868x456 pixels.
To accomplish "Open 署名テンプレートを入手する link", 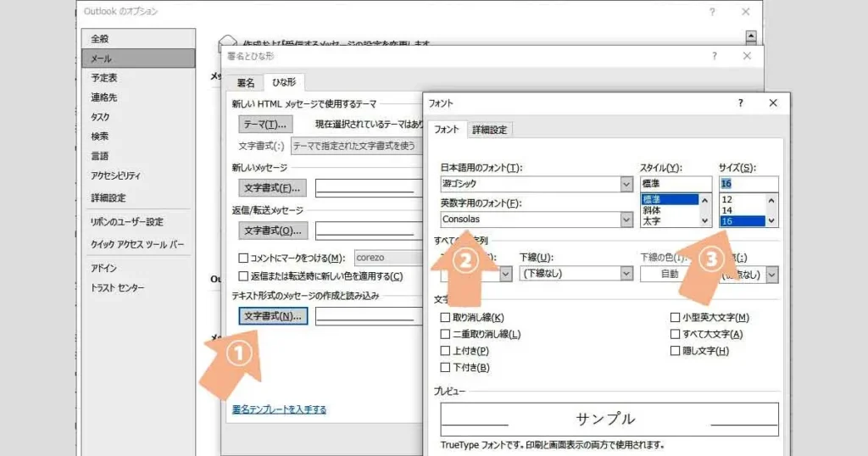I will click(x=279, y=409).
